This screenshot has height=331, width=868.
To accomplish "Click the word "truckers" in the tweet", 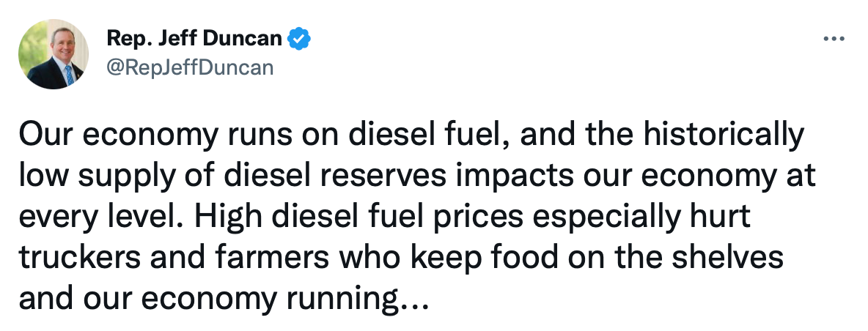I will [x=73, y=259].
